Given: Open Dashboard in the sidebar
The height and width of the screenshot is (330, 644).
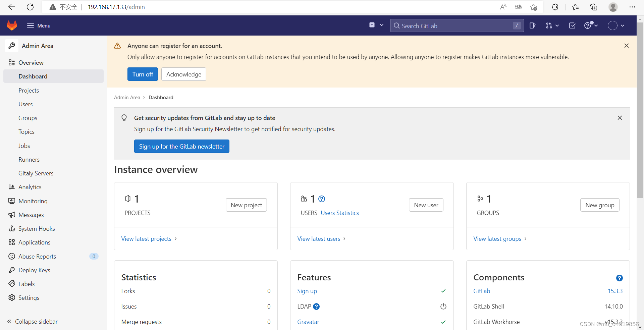Looking at the screenshot, I should pos(54,76).
